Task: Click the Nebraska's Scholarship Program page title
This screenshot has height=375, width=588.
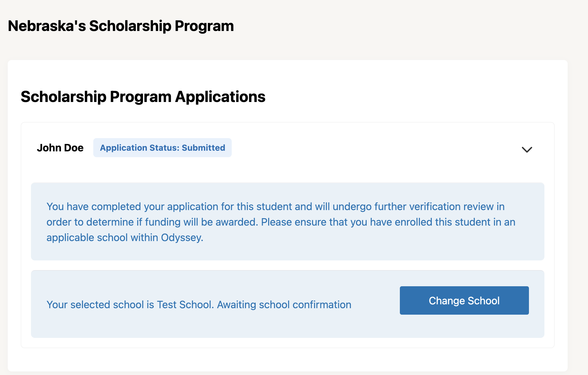Action: tap(121, 26)
